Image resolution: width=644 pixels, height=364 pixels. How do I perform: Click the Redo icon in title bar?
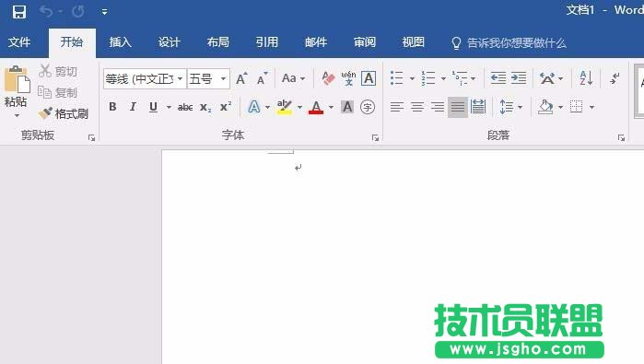point(78,11)
